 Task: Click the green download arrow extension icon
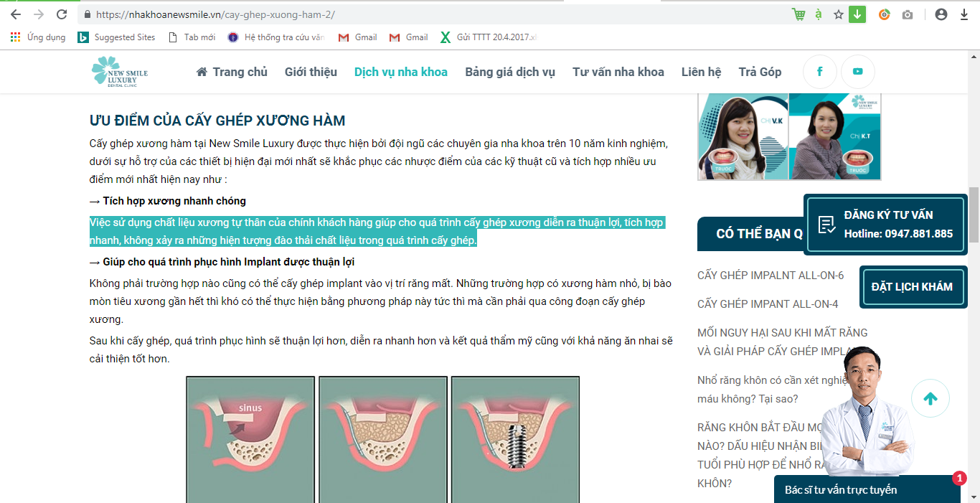pos(857,14)
